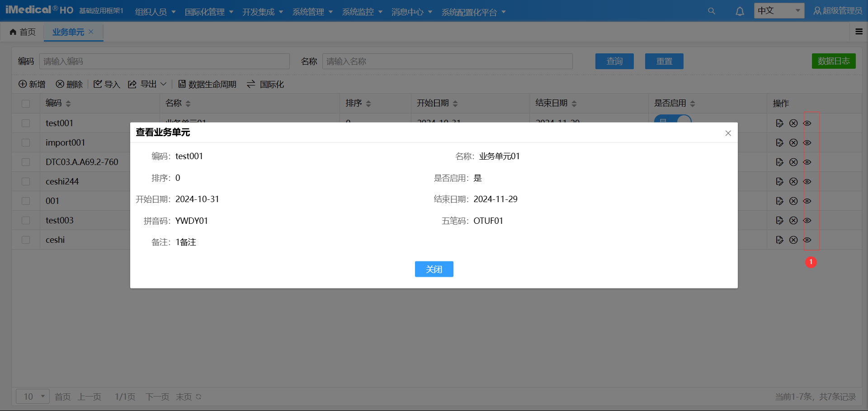Expand the 导出 options arrow
868x411 pixels.
pyautogui.click(x=163, y=84)
